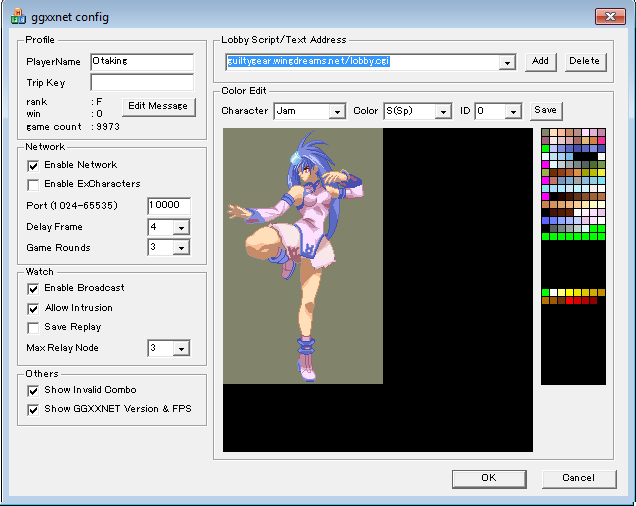Uncheck Enable Broadcast
Image resolution: width=636 pixels, height=506 pixels.
pos(33,289)
